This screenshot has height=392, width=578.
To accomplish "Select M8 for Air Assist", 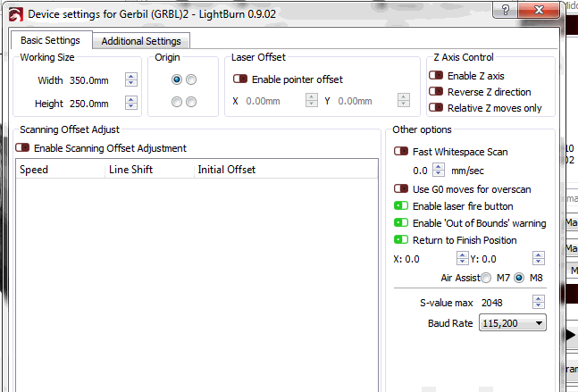I will pyautogui.click(x=519, y=278).
